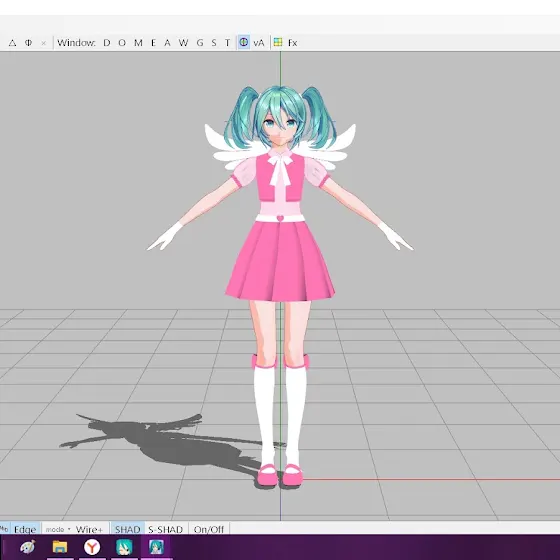Toggle the Edge display option

[25, 529]
